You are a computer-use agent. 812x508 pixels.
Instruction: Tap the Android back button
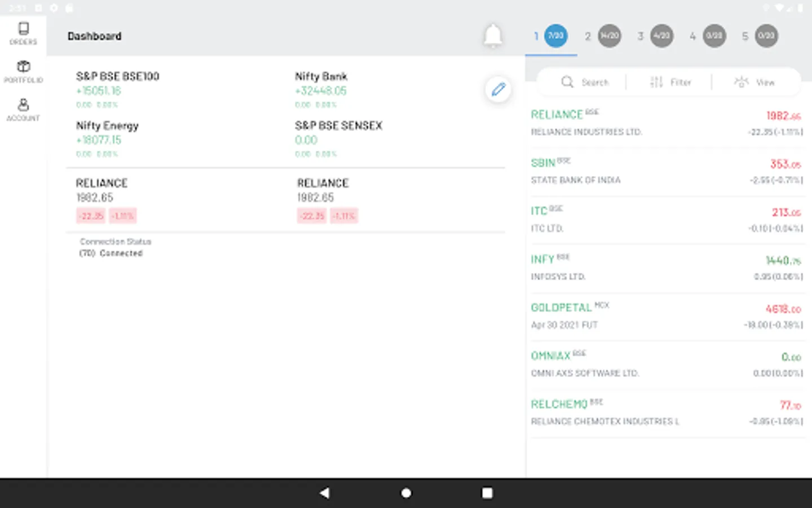(324, 493)
